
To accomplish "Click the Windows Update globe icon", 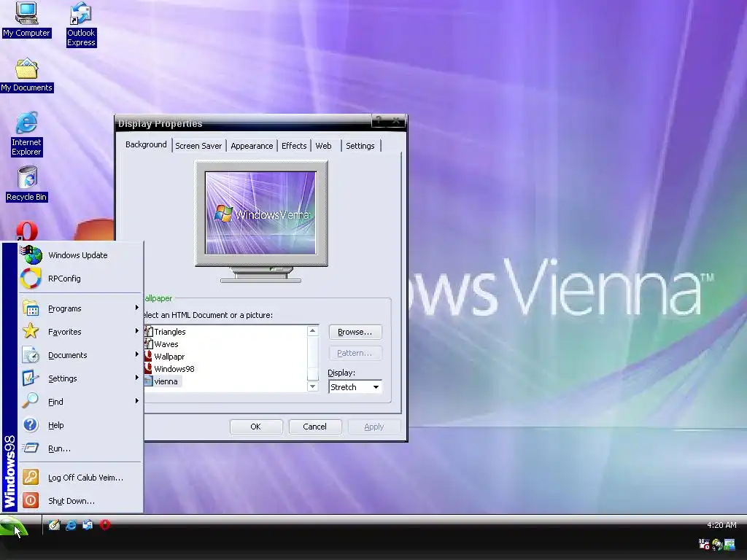I will 31,254.
